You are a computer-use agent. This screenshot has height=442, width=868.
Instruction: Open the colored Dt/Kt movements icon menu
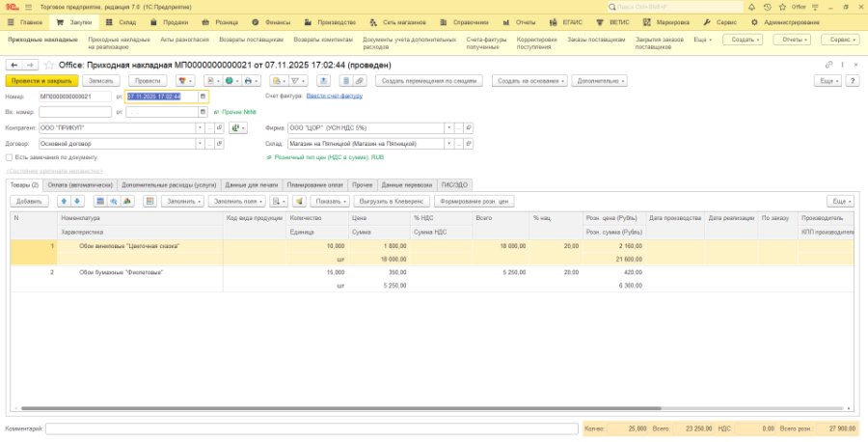pyautogui.click(x=185, y=81)
